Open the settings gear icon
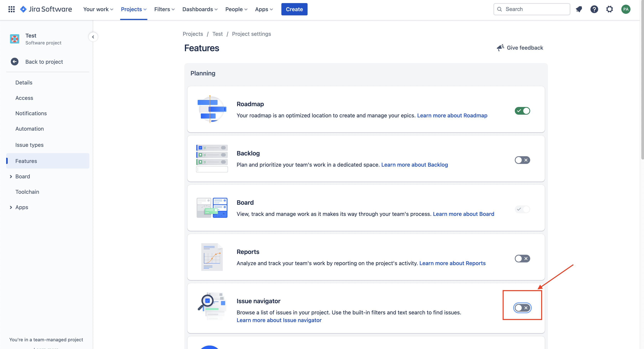The width and height of the screenshot is (644, 349). point(610,9)
